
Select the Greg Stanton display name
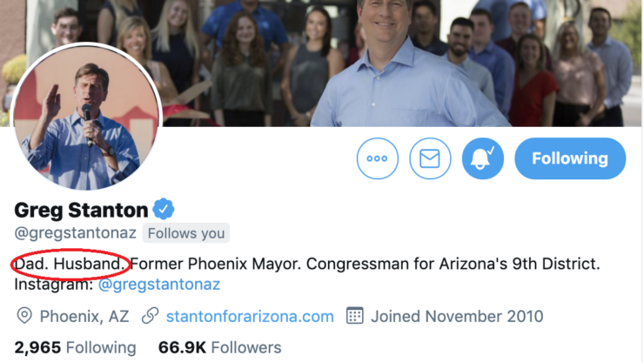pos(81,210)
